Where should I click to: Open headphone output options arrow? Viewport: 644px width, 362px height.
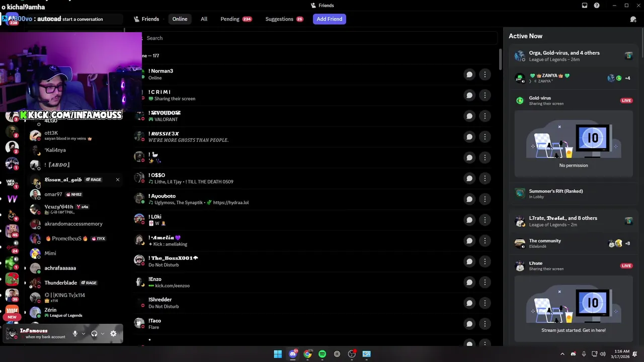tap(103, 333)
